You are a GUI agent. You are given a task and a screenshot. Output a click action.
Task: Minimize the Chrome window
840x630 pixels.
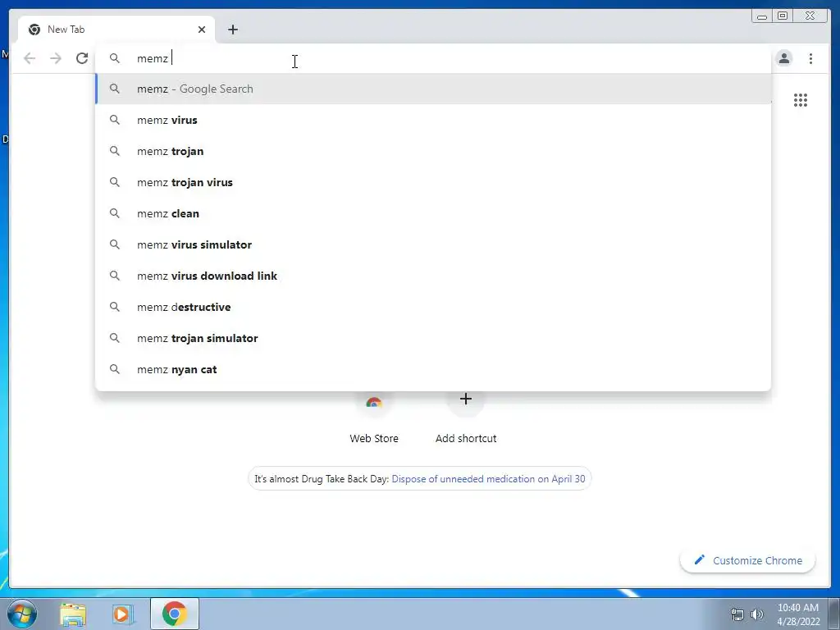pyautogui.click(x=762, y=16)
